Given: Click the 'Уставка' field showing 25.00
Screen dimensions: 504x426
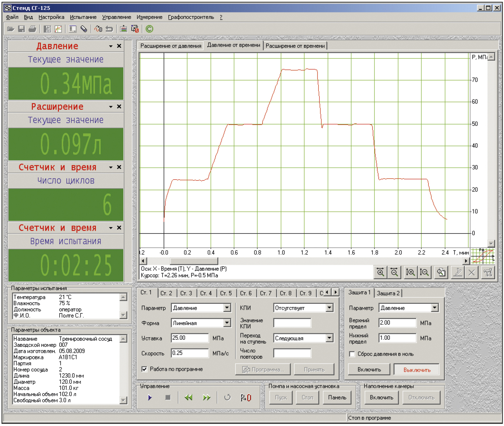Looking at the screenshot, I should [x=190, y=338].
